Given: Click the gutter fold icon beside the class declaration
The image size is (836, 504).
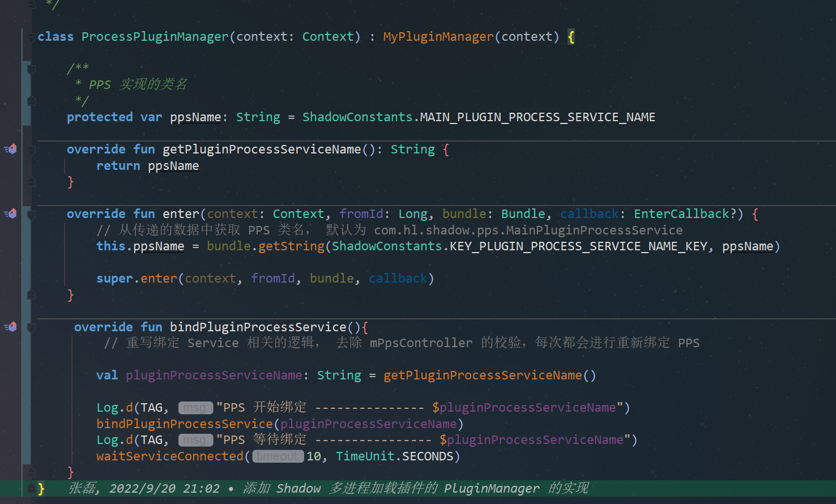Looking at the screenshot, I should tap(31, 36).
